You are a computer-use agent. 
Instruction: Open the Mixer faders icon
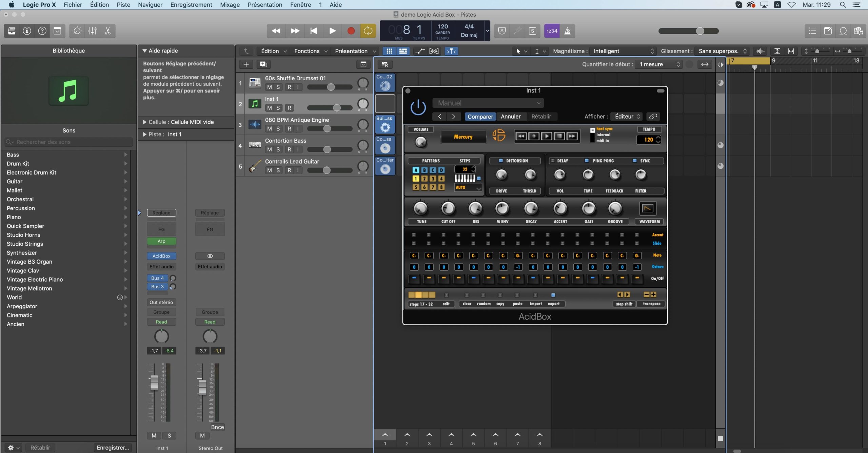(92, 31)
